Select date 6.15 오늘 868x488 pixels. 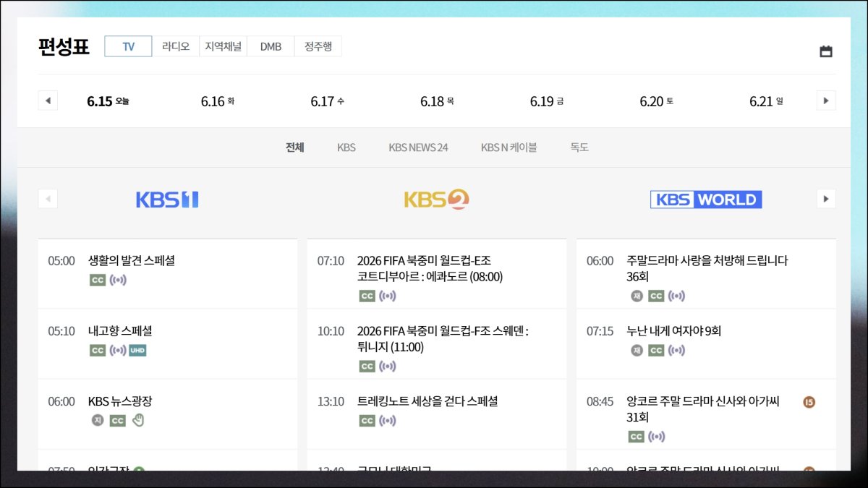tap(108, 101)
